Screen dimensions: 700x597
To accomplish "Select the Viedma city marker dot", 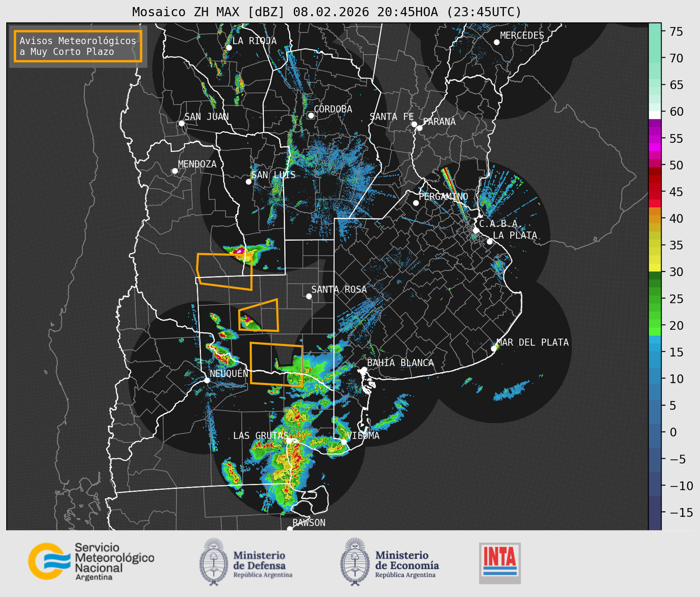I will click(344, 441).
